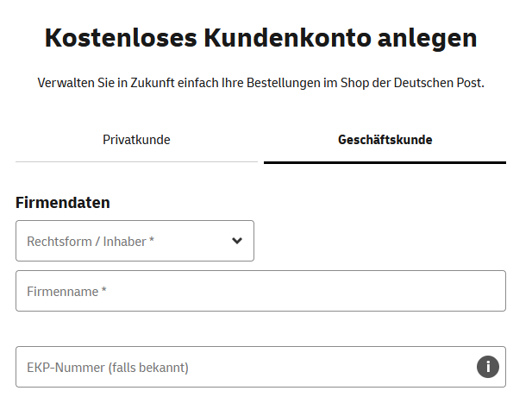Select the Geschäftskunde tab

click(x=385, y=140)
